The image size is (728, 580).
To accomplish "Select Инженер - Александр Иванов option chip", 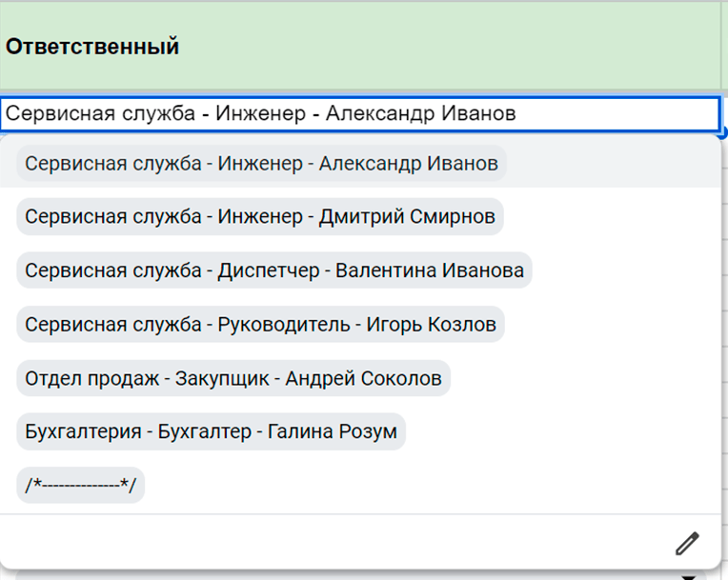I will 261,164.
